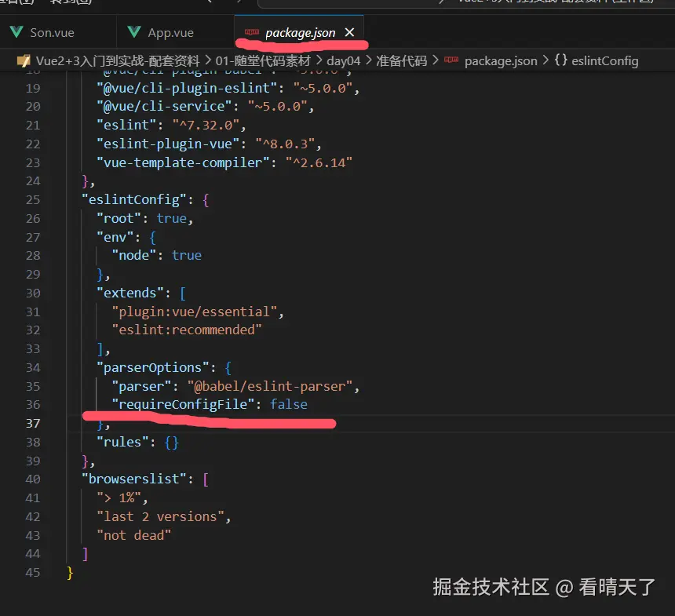Click the false value on line 36

(x=288, y=404)
